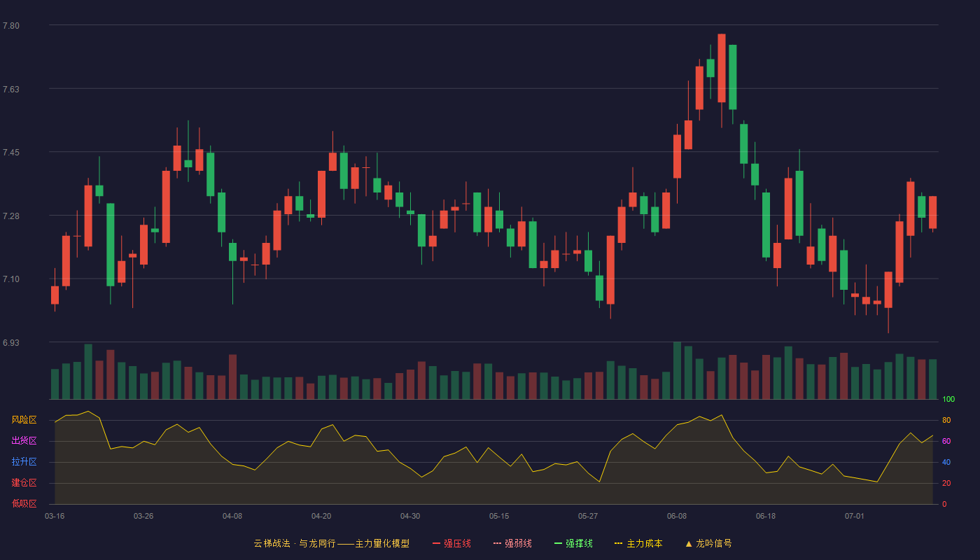The width and height of the screenshot is (980, 560).
Task: Click the 05-27 date label
Action: click(x=588, y=516)
